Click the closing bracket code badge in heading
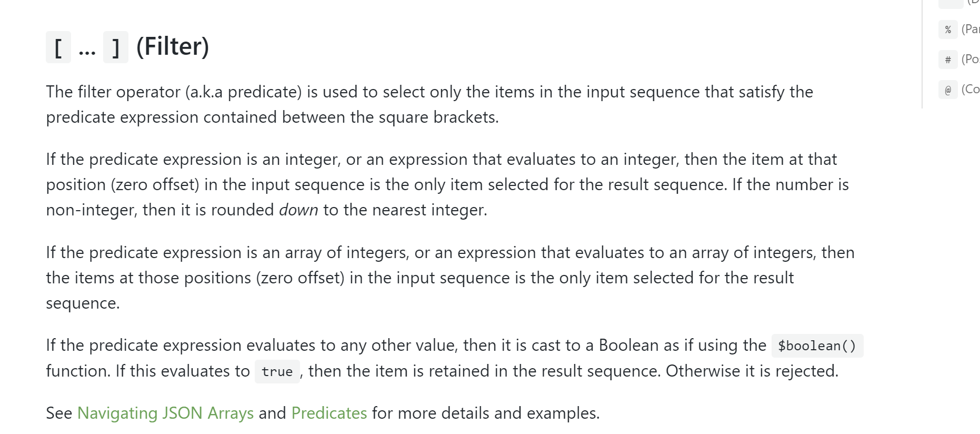This screenshot has height=434, width=980. (116, 47)
